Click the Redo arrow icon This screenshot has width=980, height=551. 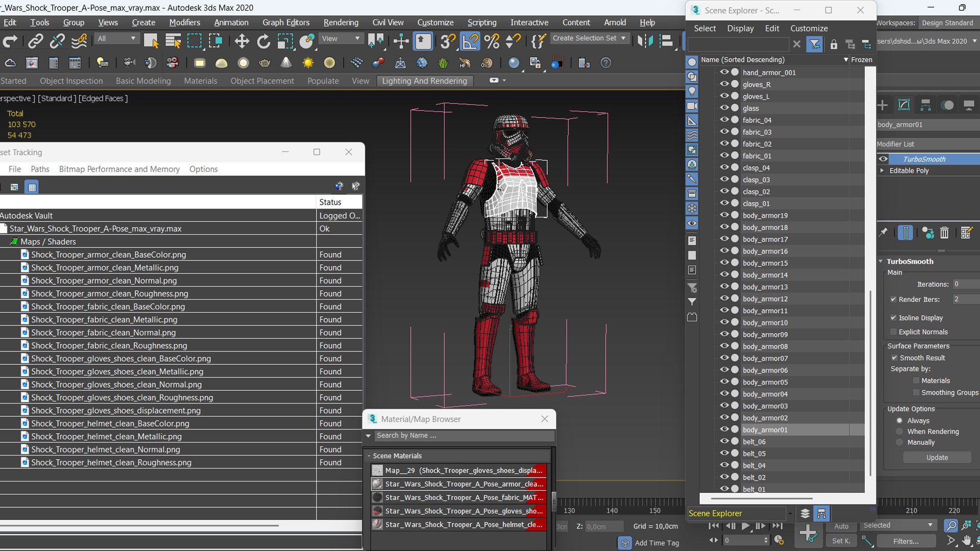(10, 41)
